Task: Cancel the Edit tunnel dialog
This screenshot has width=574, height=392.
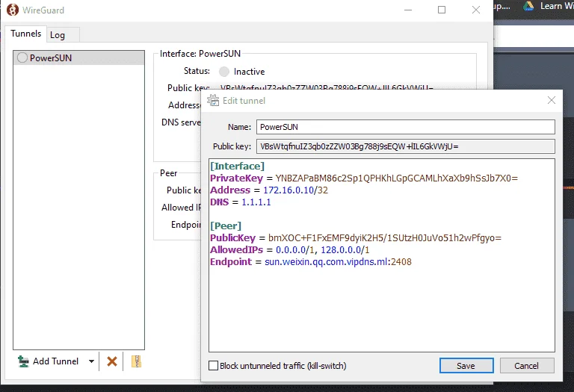Action: point(527,366)
